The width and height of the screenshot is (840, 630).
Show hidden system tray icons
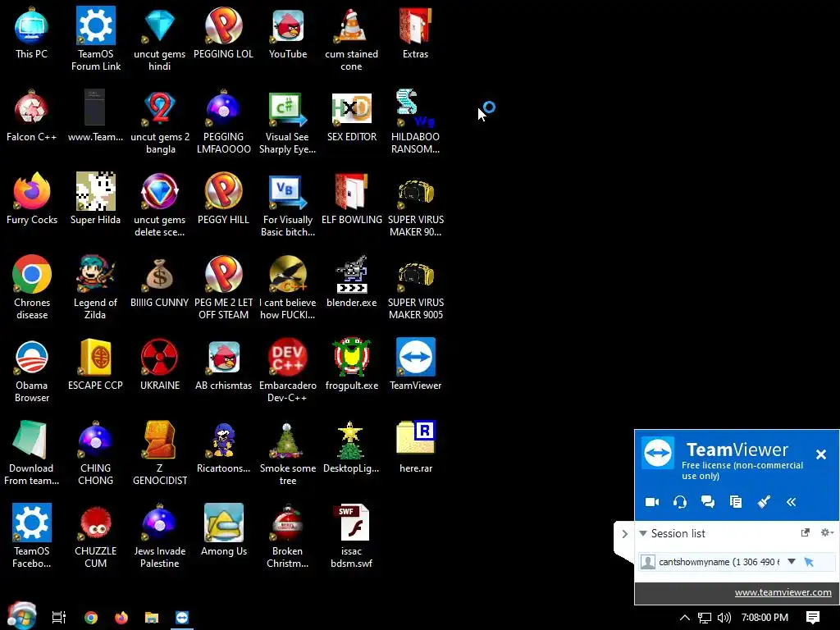point(685,618)
